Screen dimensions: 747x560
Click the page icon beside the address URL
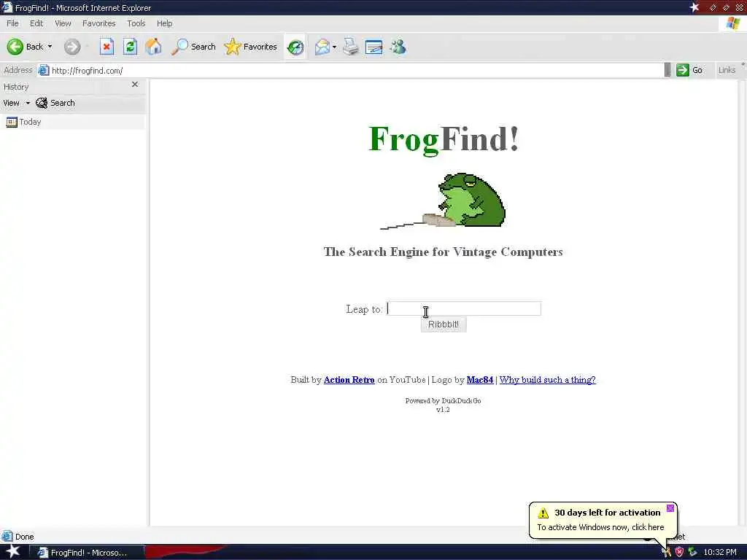pyautogui.click(x=43, y=71)
